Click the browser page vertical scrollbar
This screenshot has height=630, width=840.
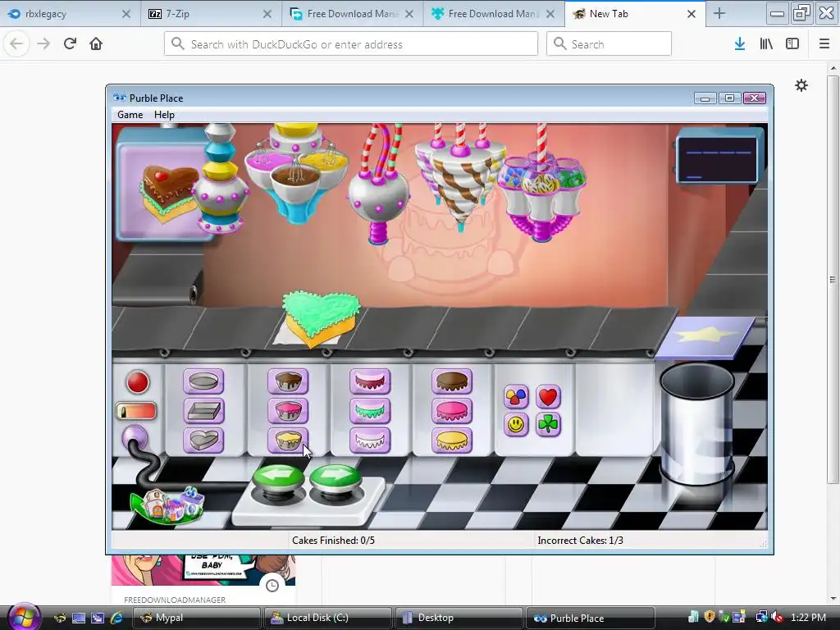click(833, 279)
